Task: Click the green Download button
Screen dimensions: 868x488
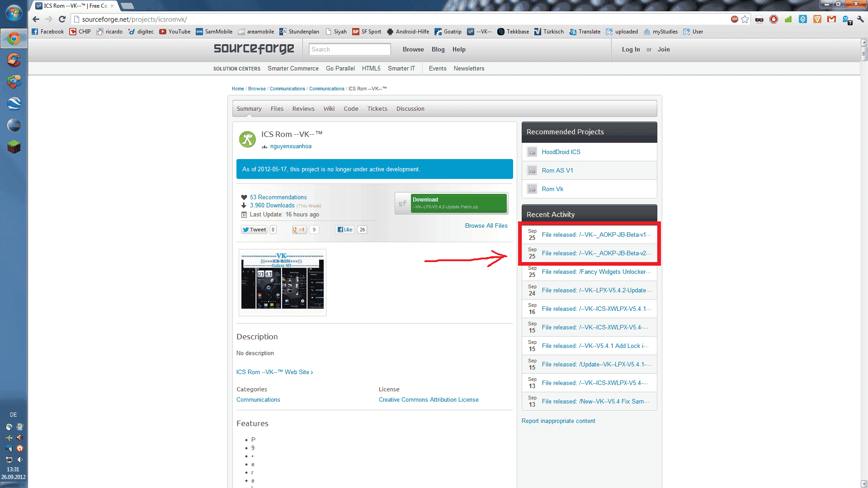Action: point(458,203)
